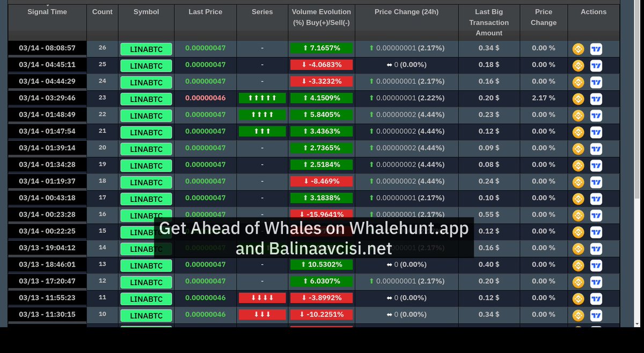Click TradingView icon for 04:45:11 signal
Screen dimensions: 644x353
point(596,66)
